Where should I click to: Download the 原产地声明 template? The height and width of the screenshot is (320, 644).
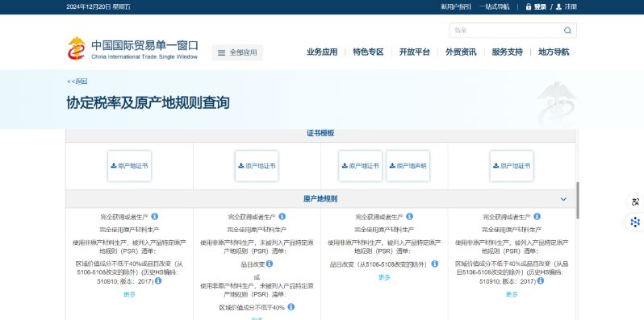(408, 166)
